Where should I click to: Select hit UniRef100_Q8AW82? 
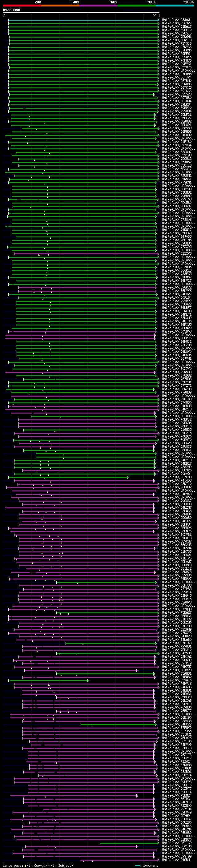pyautogui.click(x=177, y=121)
